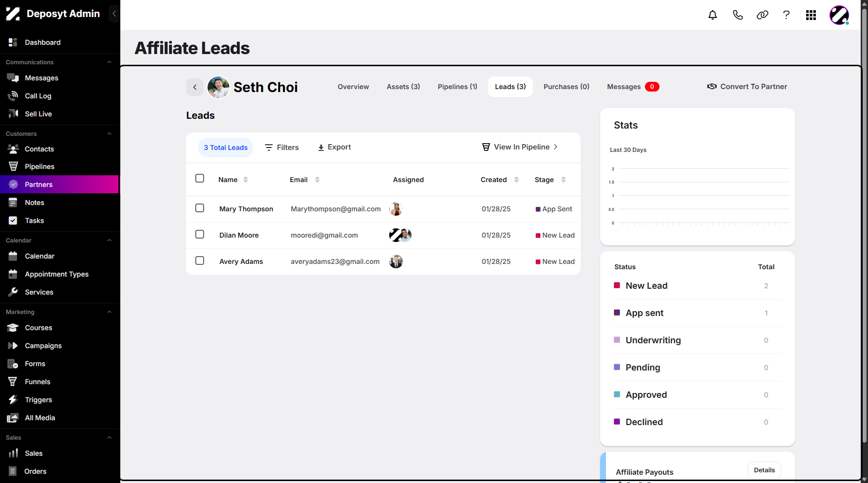The image size is (868, 483).
Task: Open the link icon in top bar
Action: [x=762, y=15]
